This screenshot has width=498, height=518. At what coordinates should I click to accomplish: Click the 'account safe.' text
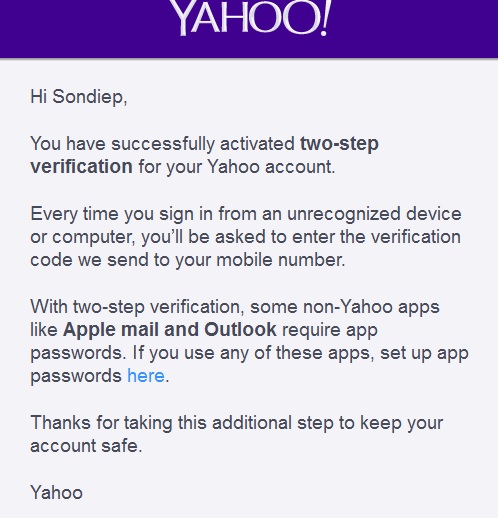(86, 446)
